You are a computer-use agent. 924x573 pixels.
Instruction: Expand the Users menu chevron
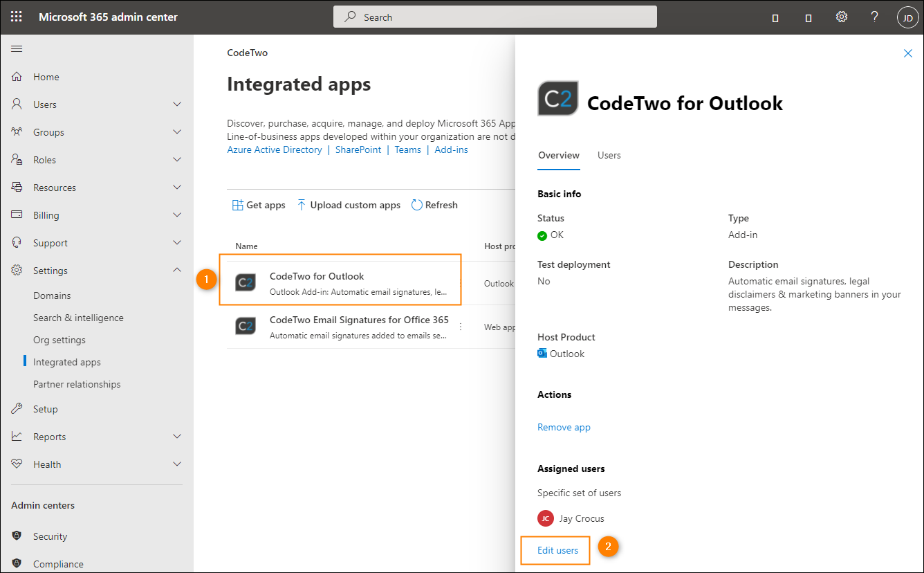pos(177,104)
